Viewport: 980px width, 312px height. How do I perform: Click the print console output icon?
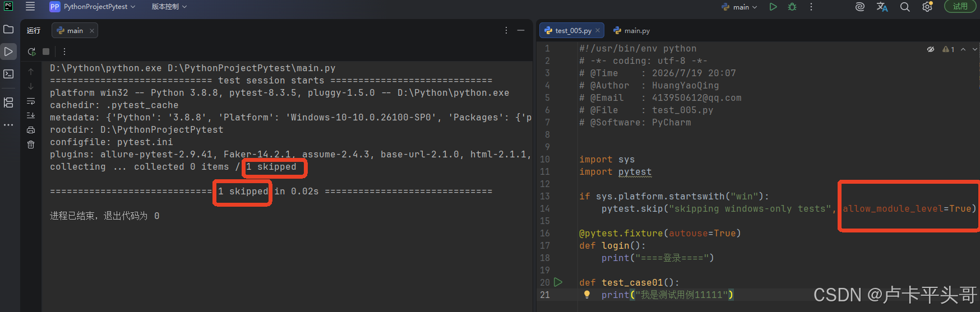coord(31,130)
